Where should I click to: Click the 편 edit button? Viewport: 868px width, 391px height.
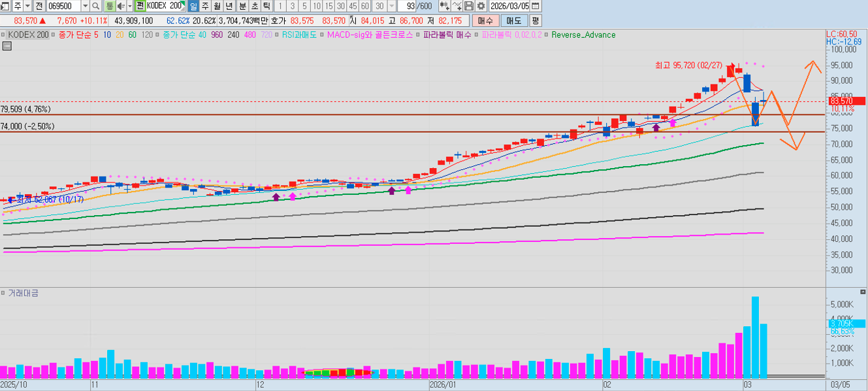(140, 6)
